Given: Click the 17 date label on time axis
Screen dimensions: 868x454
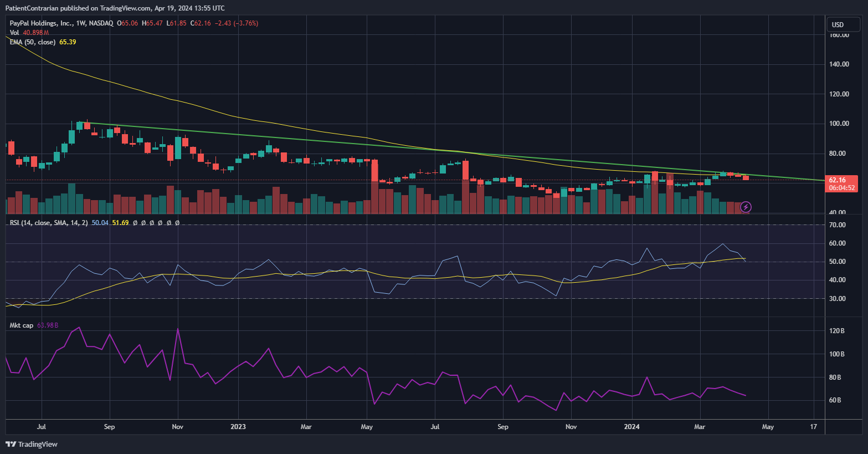Looking at the screenshot, I should click(x=813, y=427).
